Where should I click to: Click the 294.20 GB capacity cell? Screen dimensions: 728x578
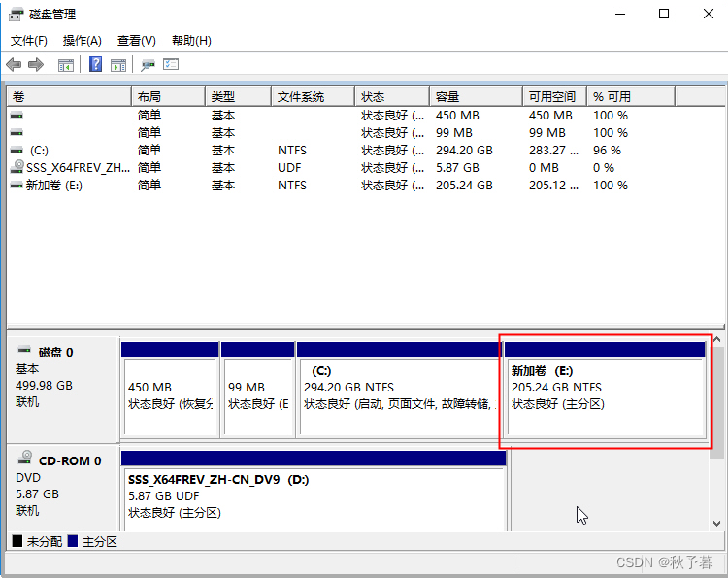(464, 150)
